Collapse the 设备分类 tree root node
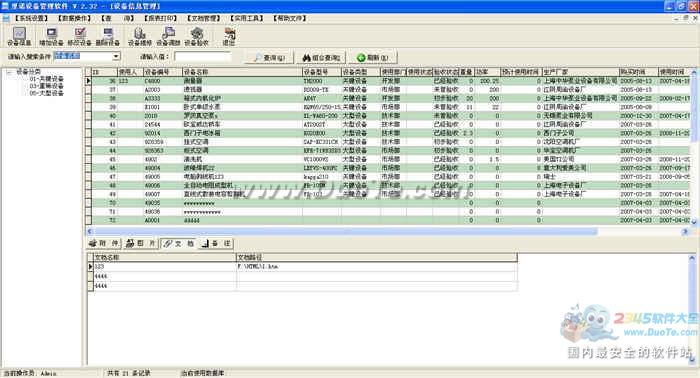The image size is (700, 378). tap(9, 71)
